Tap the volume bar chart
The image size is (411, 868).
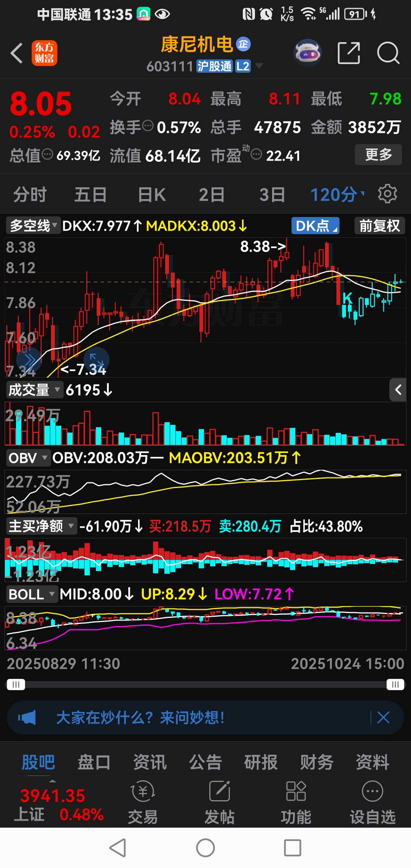pyautogui.click(x=205, y=424)
